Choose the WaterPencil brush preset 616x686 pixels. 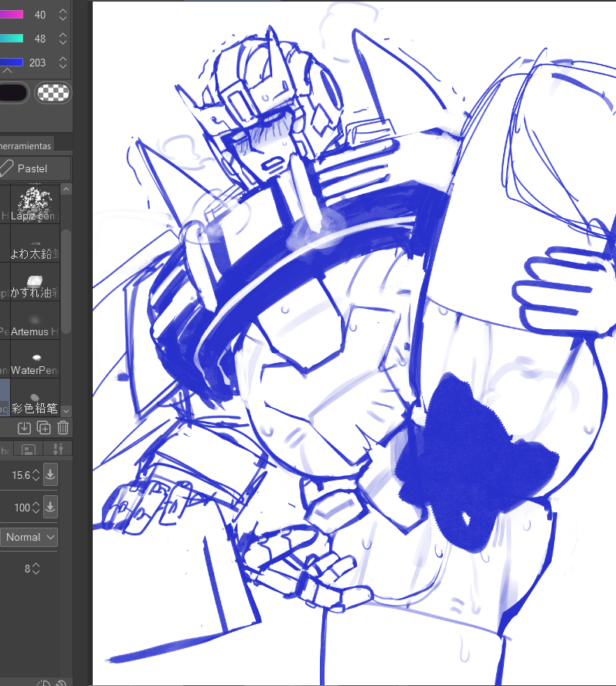click(35, 358)
